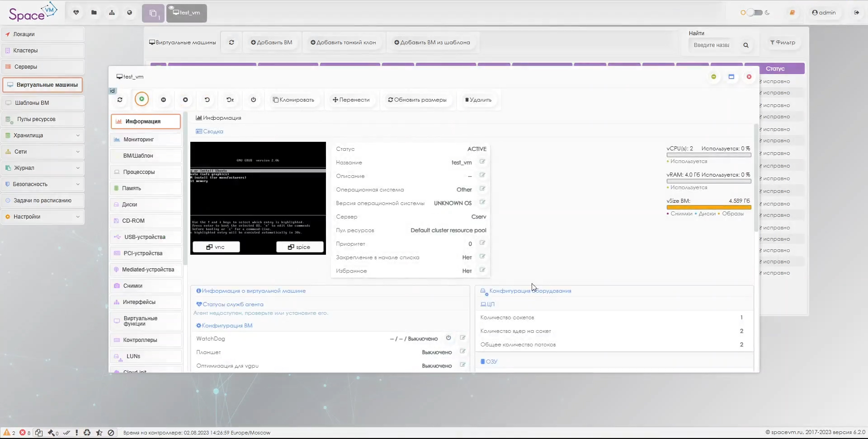Viewport: 868px width, 439px height.
Task: Power off VM using the power icon
Action: (254, 100)
